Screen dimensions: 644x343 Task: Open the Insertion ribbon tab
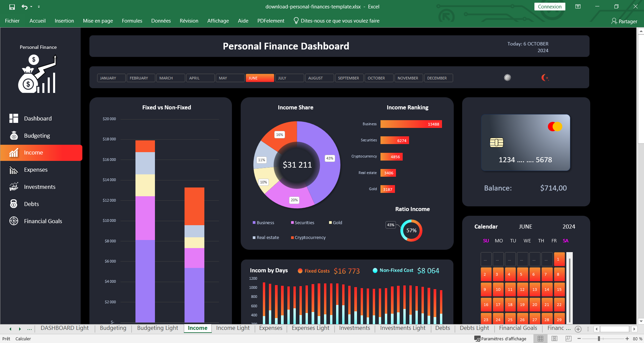64,21
